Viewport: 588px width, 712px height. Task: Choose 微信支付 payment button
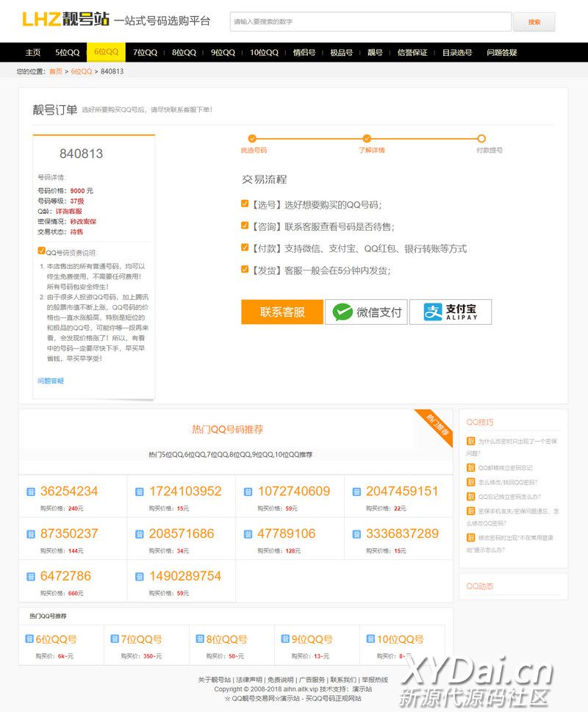365,312
